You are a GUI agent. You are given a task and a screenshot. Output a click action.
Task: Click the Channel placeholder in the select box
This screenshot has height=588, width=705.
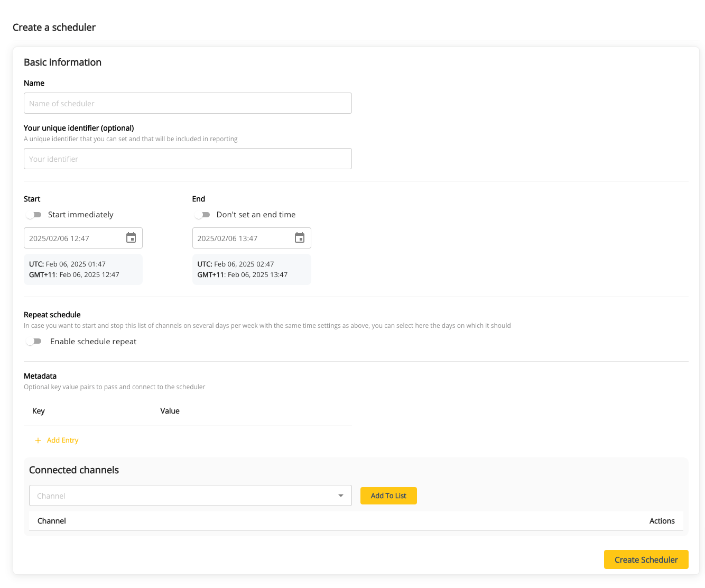(x=51, y=496)
